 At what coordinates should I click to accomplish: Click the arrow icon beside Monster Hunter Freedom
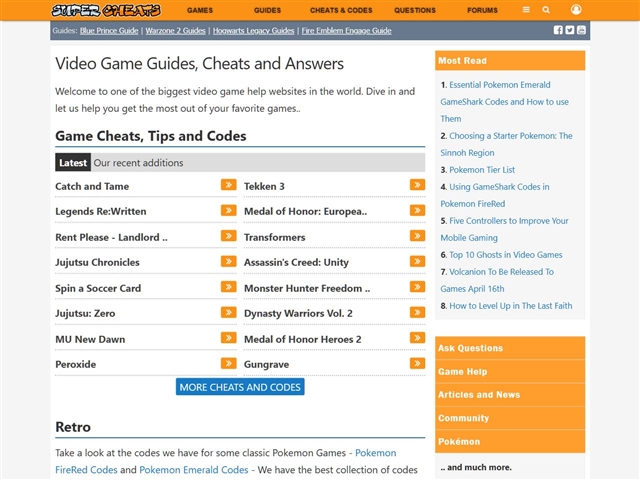pos(417,287)
